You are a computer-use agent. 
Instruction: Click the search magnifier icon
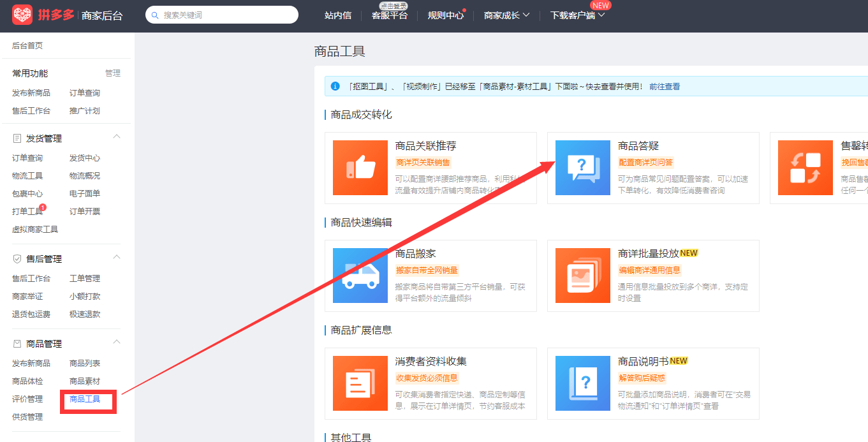pyautogui.click(x=154, y=14)
